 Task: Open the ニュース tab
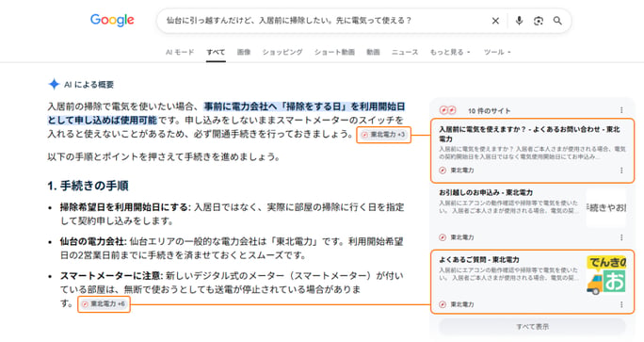pyautogui.click(x=405, y=52)
